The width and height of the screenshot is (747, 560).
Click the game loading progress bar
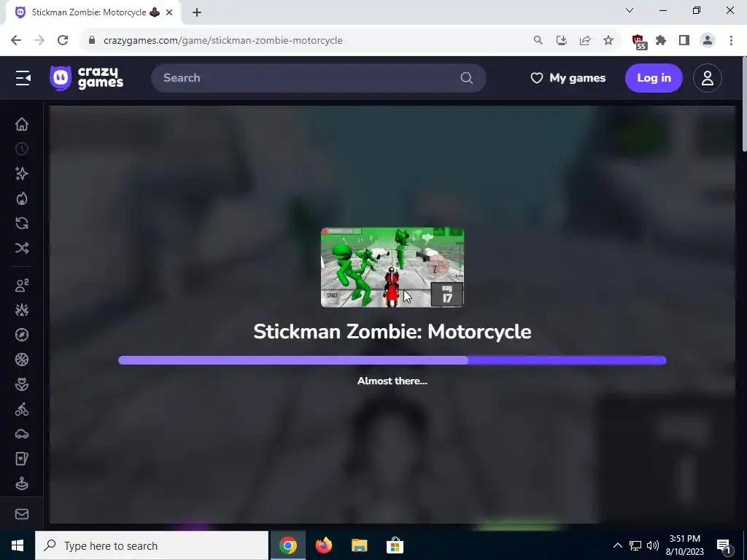point(392,360)
